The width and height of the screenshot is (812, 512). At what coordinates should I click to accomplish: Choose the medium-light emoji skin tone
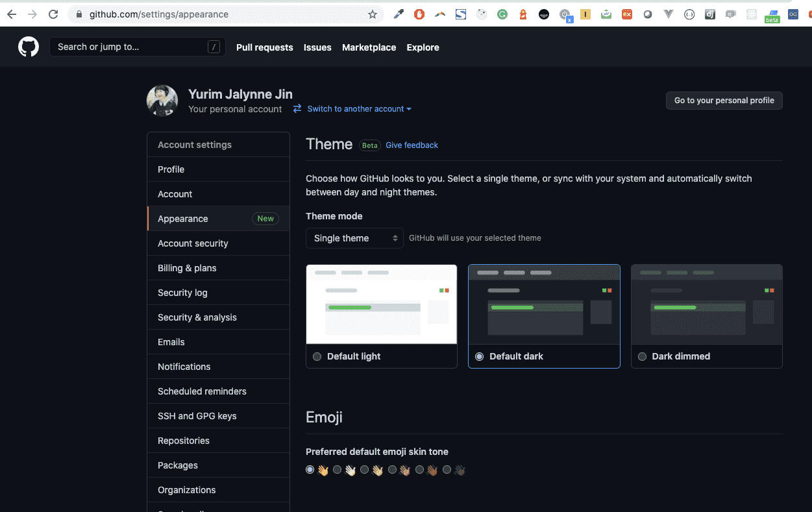pos(365,470)
